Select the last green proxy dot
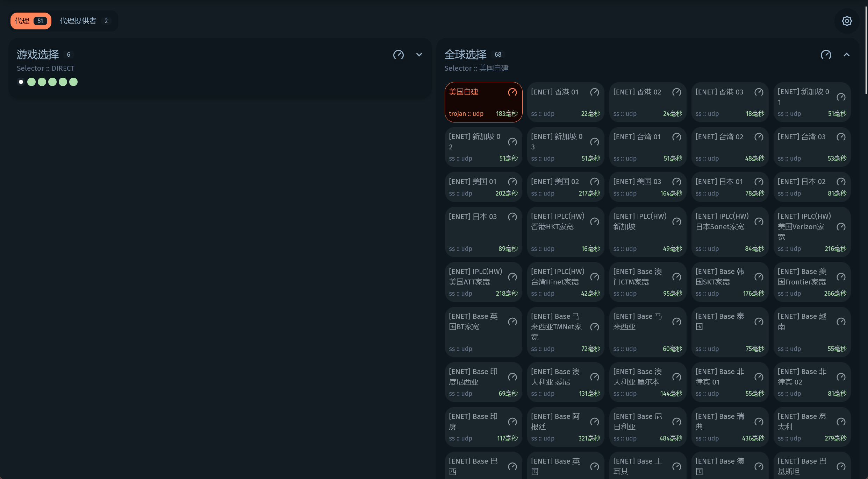This screenshot has width=868, height=479. tap(73, 82)
